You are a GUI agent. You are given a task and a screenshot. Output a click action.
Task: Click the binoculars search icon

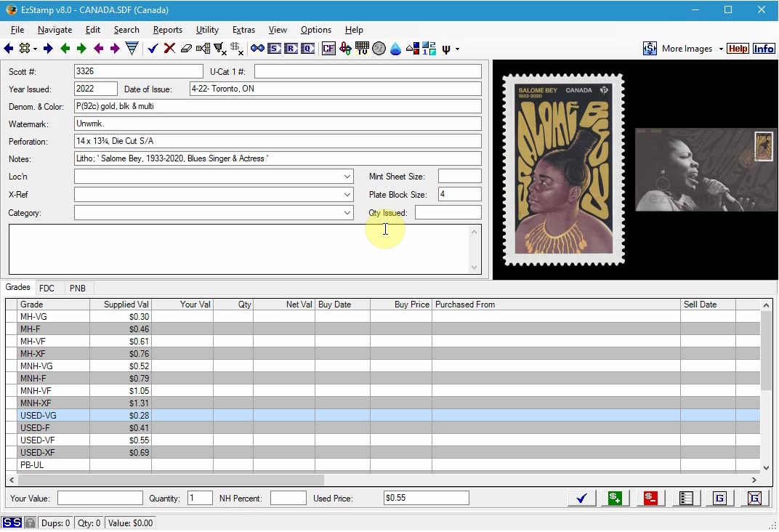tap(257, 49)
